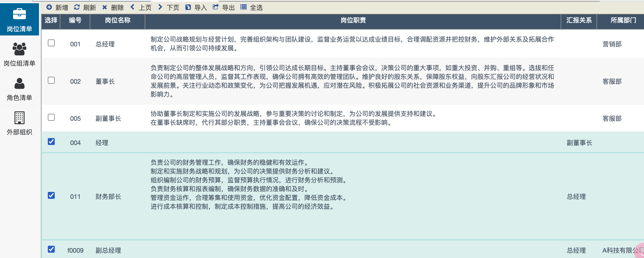The width and height of the screenshot is (644, 258).
Task: Click the 所属部门 column header
Action: pos(623,21)
